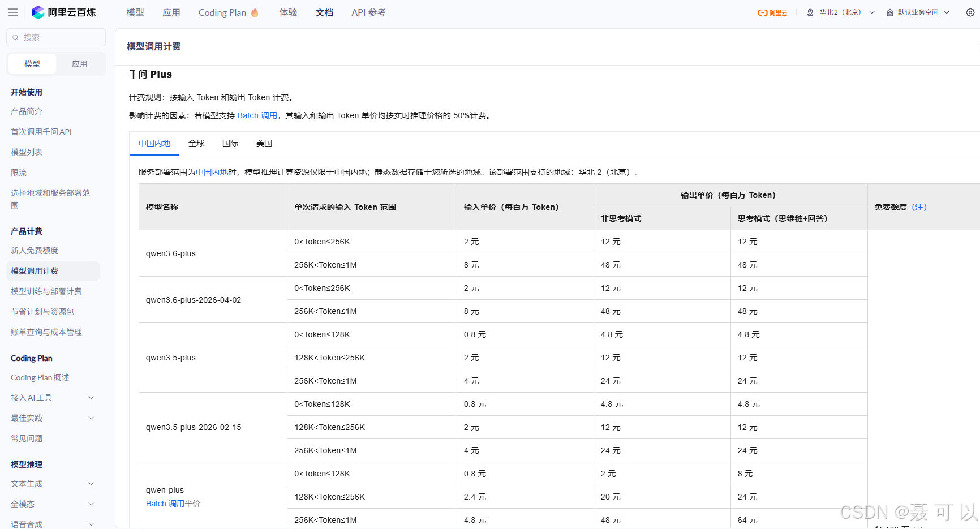Image resolution: width=980 pixels, height=529 pixels.
Task: Open 限流 in the sidebar
Action: click(x=19, y=173)
